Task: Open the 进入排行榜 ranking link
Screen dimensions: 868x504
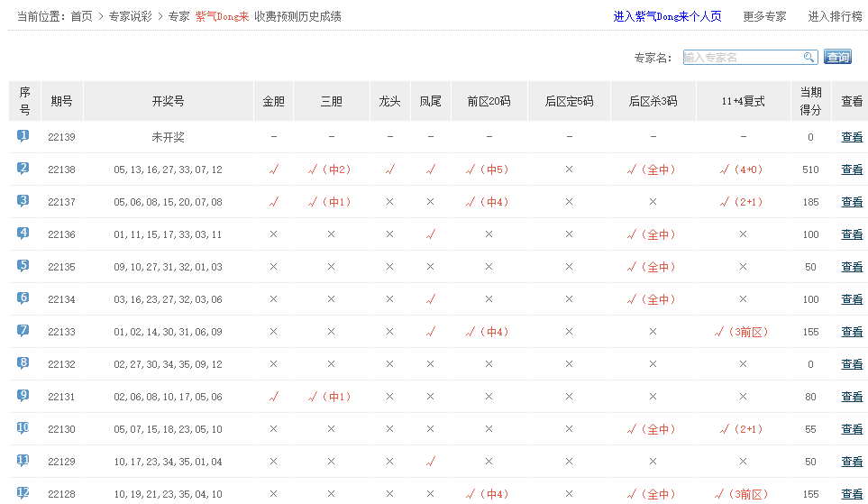Action: 835,16
